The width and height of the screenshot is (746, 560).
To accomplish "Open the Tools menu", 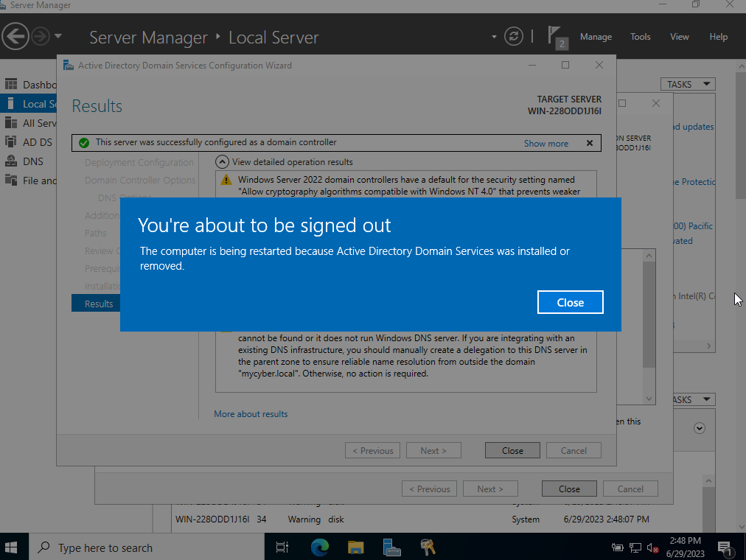I will point(640,37).
